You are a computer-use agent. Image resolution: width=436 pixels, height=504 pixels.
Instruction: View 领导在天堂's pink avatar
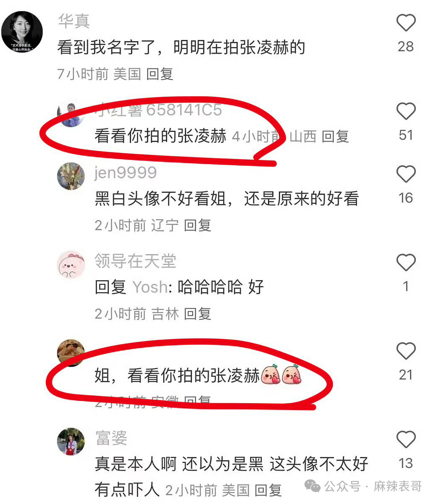pos(71,265)
